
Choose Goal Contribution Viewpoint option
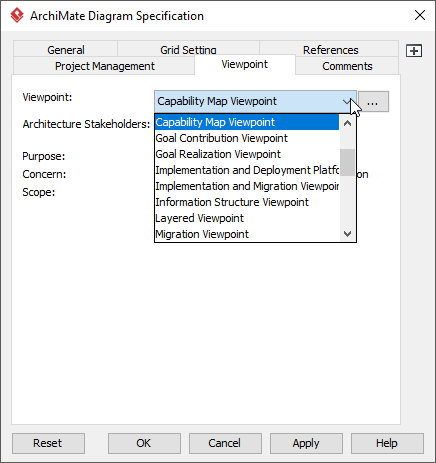point(247,138)
